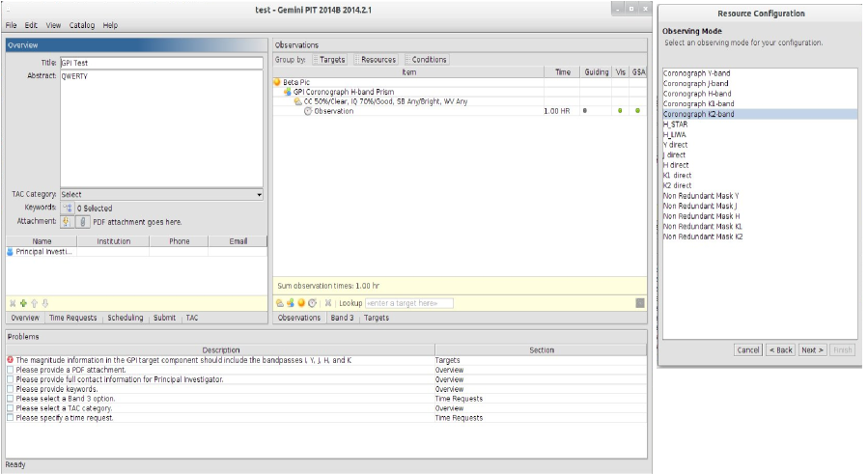Open the Catalog menu
The width and height of the screenshot is (868, 474).
82,24
